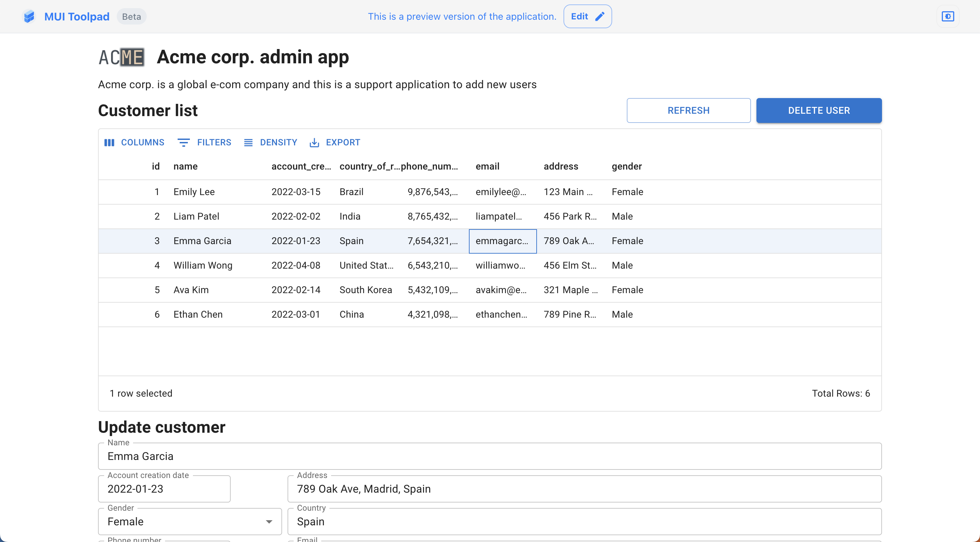Select William Wong's email cell
The height and width of the screenshot is (542, 980).
(500, 265)
